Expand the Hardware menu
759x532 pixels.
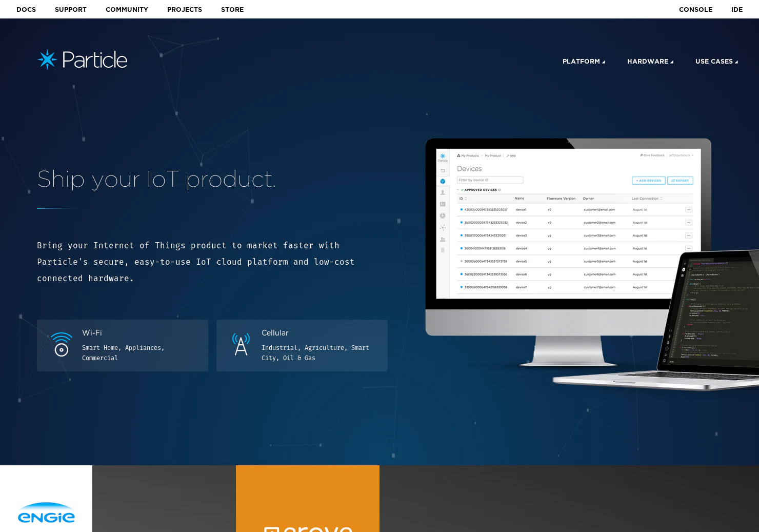[650, 62]
